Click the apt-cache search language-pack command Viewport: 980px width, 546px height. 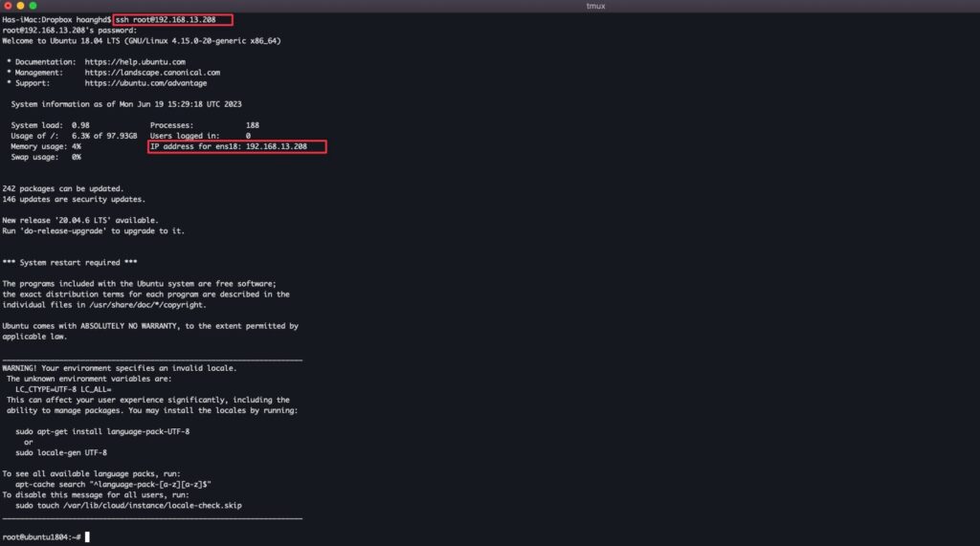coord(113,485)
